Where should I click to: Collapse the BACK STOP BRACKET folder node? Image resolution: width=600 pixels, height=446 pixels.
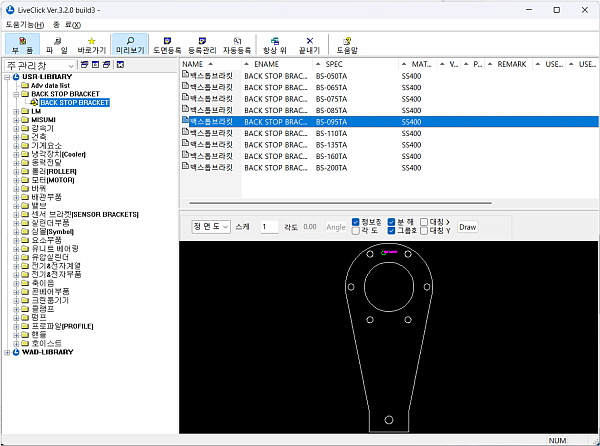pyautogui.click(x=16, y=94)
